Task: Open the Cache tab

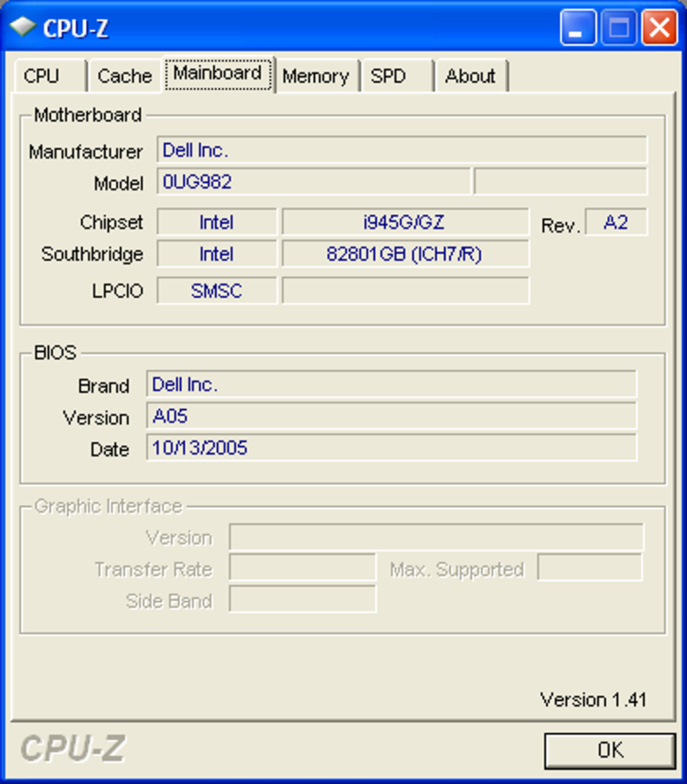Action: [125, 76]
